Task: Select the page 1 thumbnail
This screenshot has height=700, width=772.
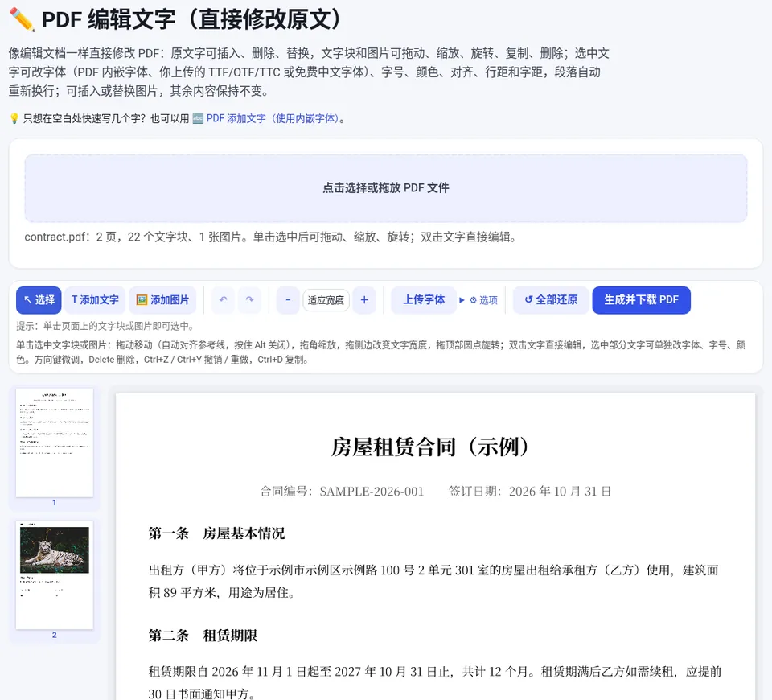Action: (x=54, y=443)
